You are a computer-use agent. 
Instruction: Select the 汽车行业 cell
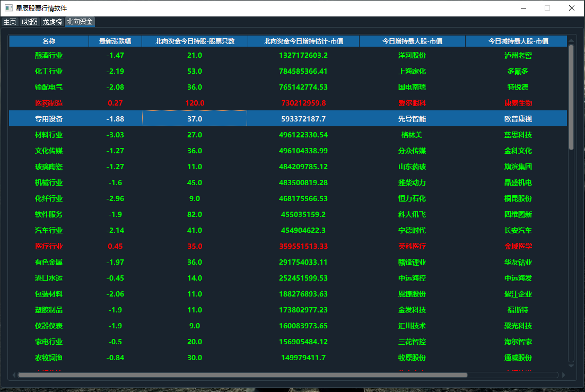[x=49, y=231]
